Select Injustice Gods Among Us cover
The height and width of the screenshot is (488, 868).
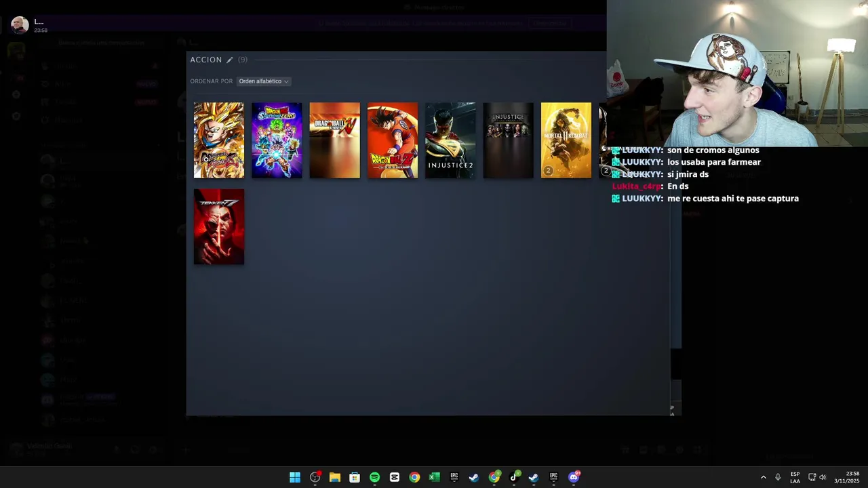coord(508,140)
